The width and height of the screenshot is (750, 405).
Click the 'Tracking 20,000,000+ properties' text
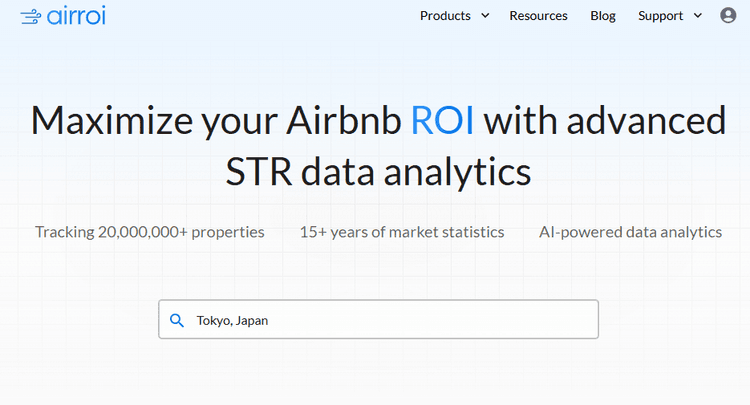(150, 232)
